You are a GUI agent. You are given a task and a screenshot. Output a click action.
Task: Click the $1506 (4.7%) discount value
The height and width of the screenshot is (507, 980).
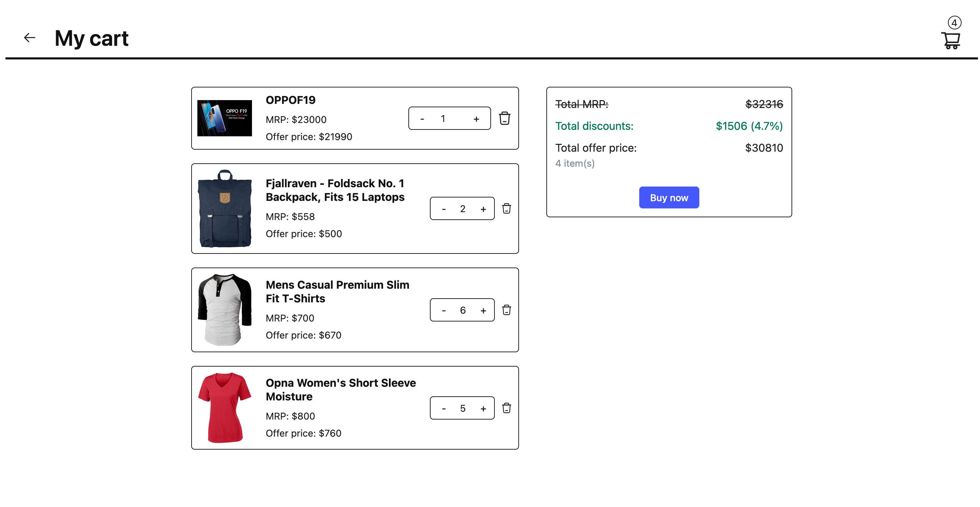(749, 126)
